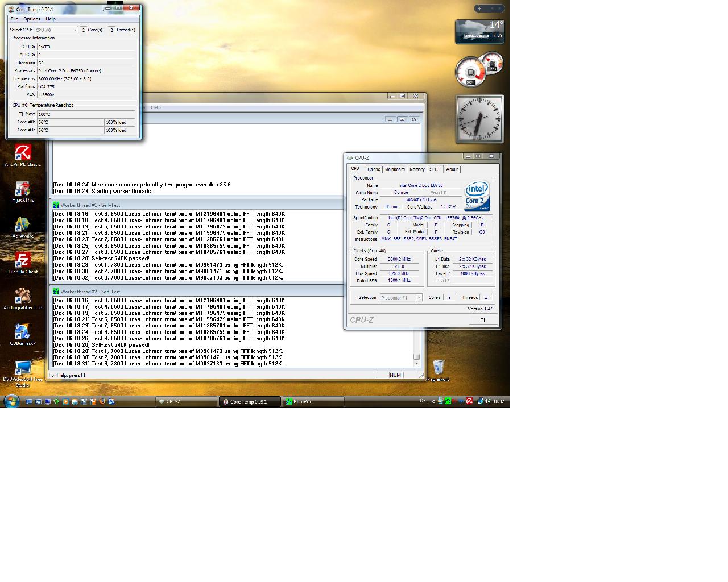Click the Specification value in CPU-Z
The width and height of the screenshot is (728, 582).
click(x=436, y=218)
